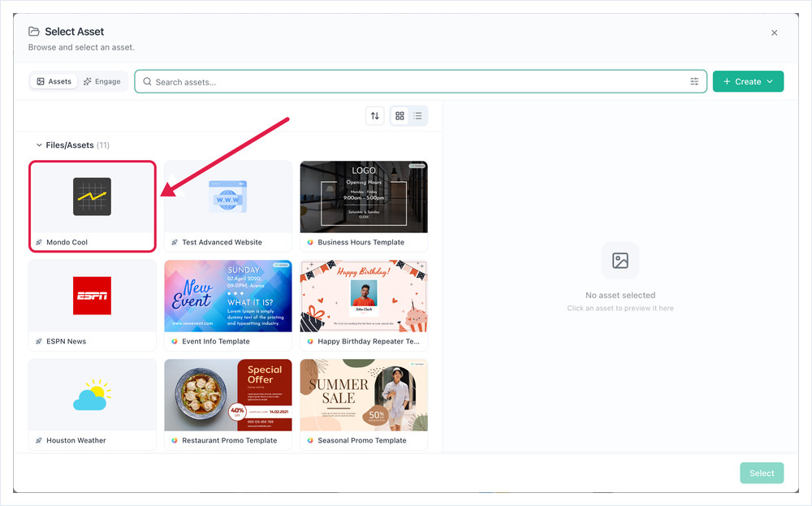This screenshot has height=506, width=812.
Task: Click the No asset selected text
Action: [620, 295]
